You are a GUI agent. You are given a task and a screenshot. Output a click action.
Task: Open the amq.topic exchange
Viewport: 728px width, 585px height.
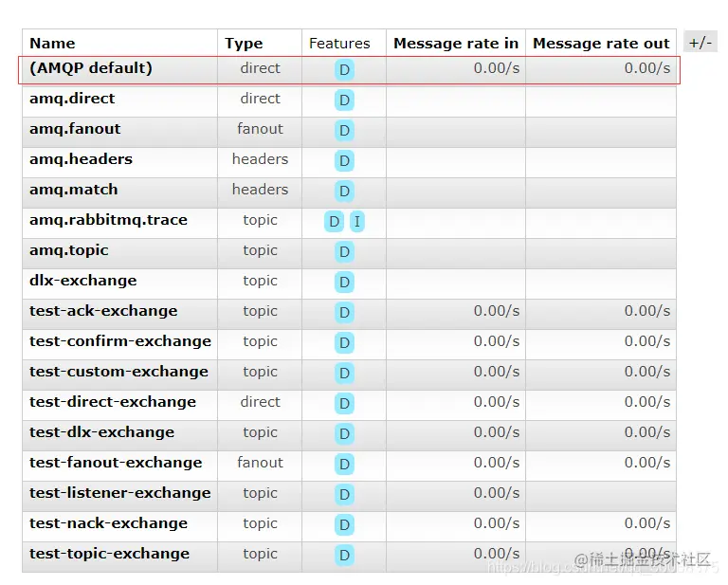[68, 250]
